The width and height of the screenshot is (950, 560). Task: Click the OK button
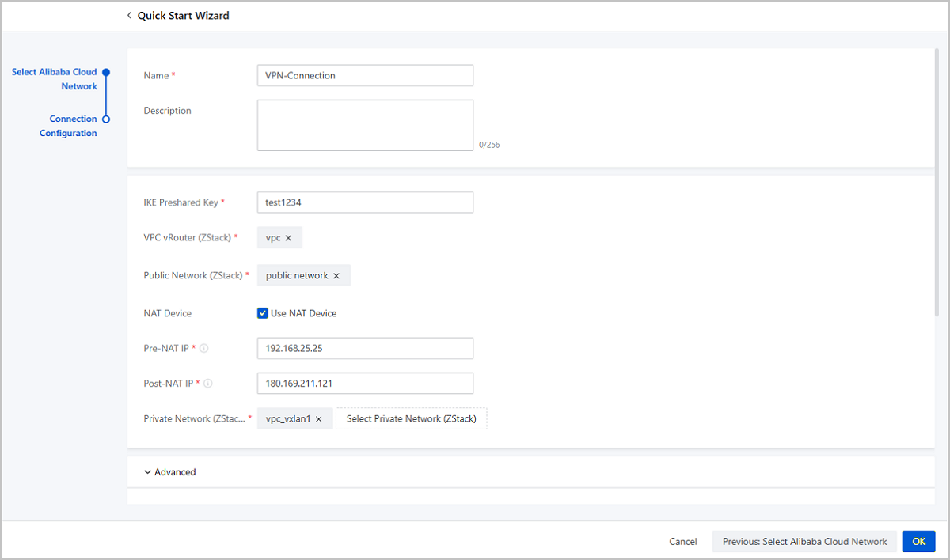[x=918, y=542]
